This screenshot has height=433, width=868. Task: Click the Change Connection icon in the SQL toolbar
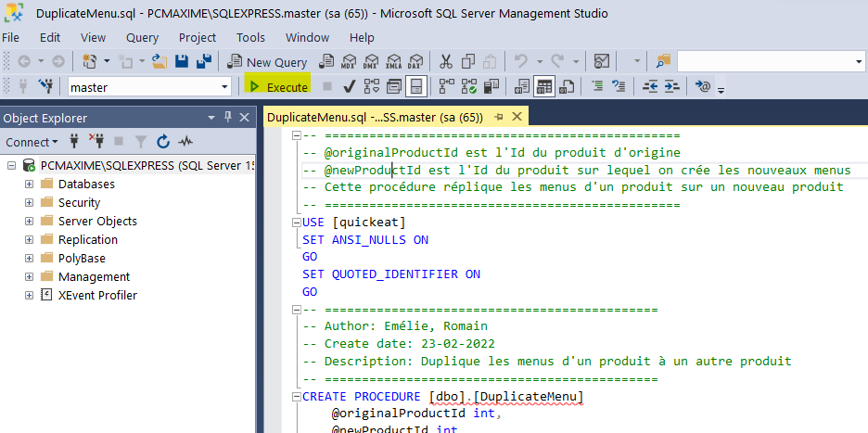[45, 86]
